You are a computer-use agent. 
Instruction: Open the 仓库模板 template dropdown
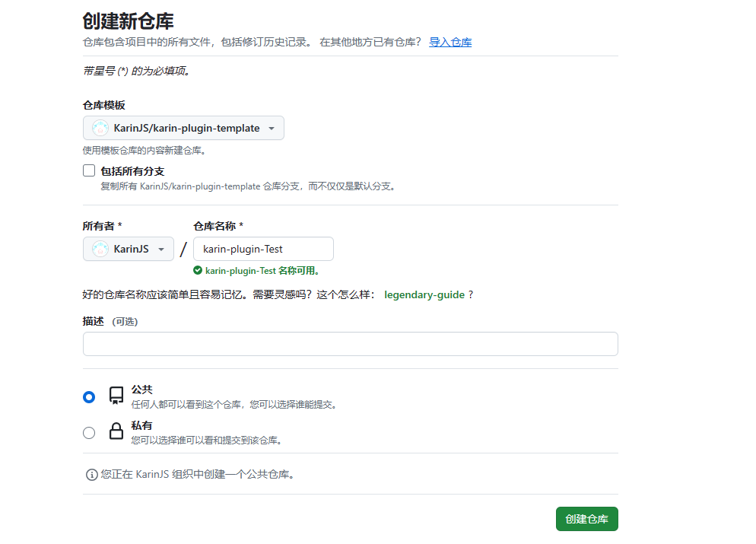tap(183, 128)
